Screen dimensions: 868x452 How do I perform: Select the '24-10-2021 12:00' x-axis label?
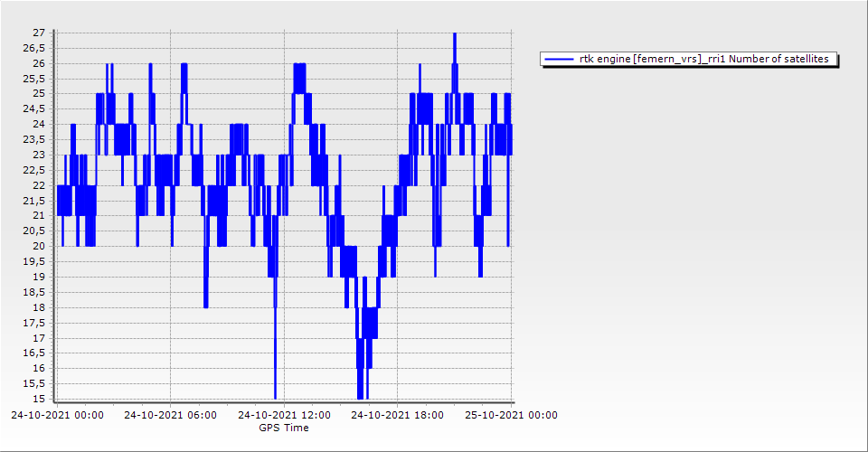(284, 416)
